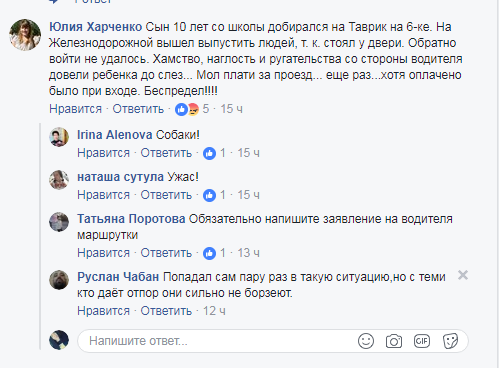The height and width of the screenshot is (368, 499).
Task: Open Руслан Чабан's avatar
Action: pos(59,280)
